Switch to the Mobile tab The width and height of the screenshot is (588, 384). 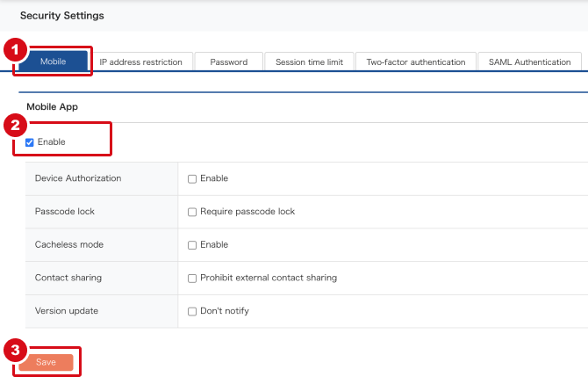click(53, 62)
